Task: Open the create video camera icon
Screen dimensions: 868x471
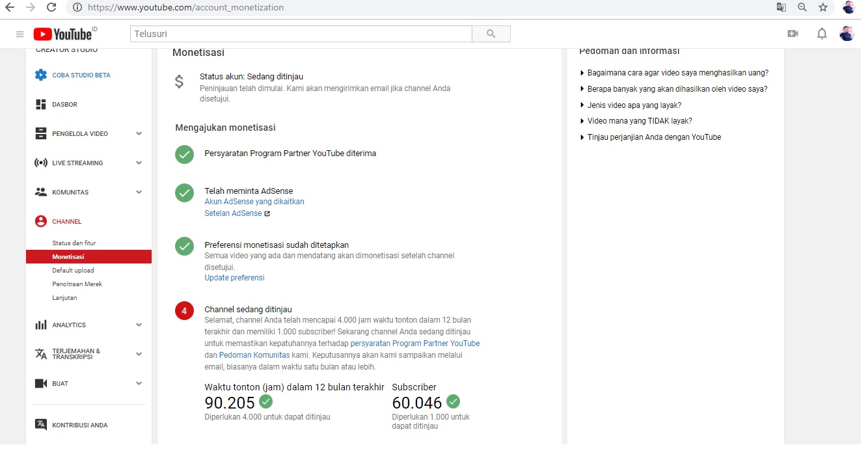Action: (x=793, y=34)
